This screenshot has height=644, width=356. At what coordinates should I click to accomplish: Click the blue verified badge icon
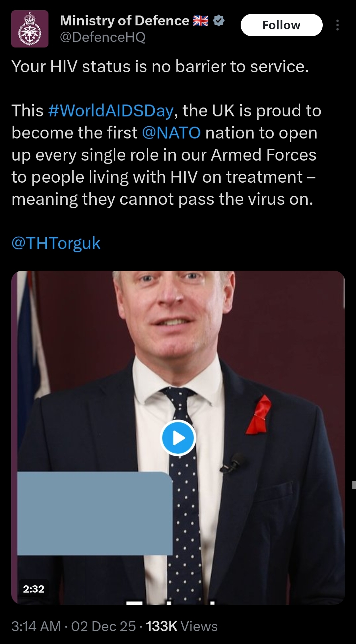click(219, 21)
